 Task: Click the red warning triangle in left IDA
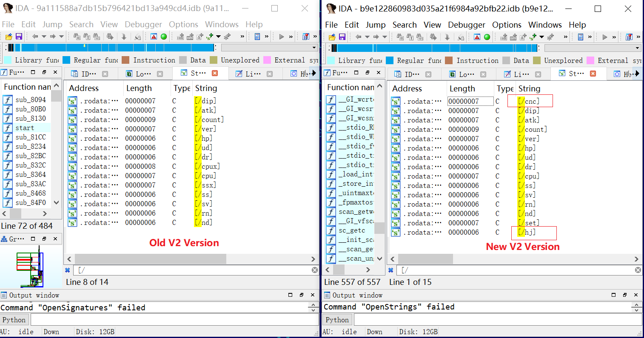(154, 37)
